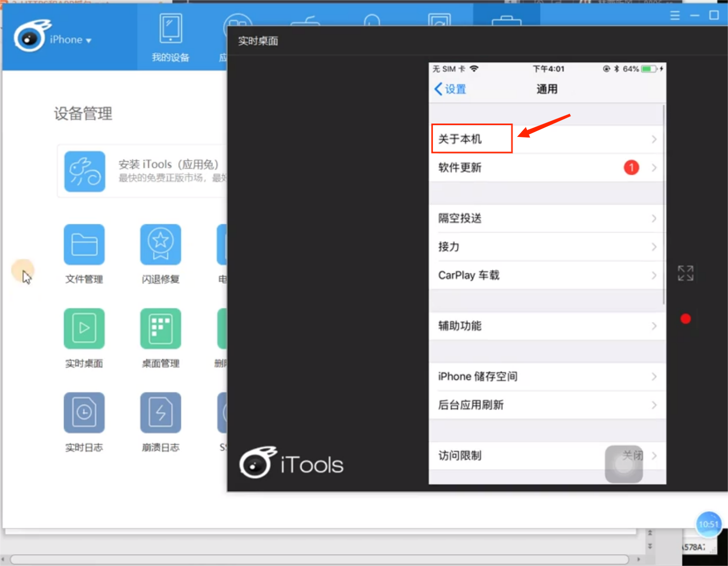This screenshot has width=728, height=566.
Task: Open the 崩溃日志 lightning-document icon
Action: click(x=161, y=412)
